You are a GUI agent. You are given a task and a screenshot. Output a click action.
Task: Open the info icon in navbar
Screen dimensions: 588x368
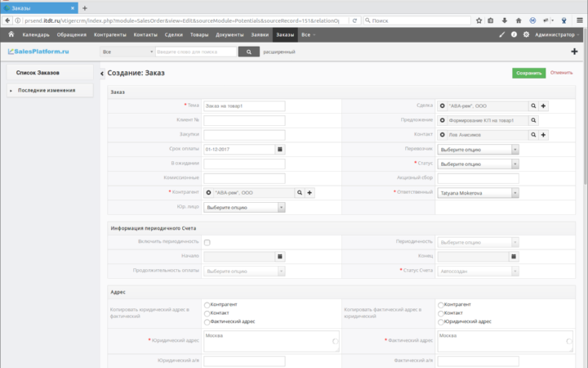coord(514,34)
